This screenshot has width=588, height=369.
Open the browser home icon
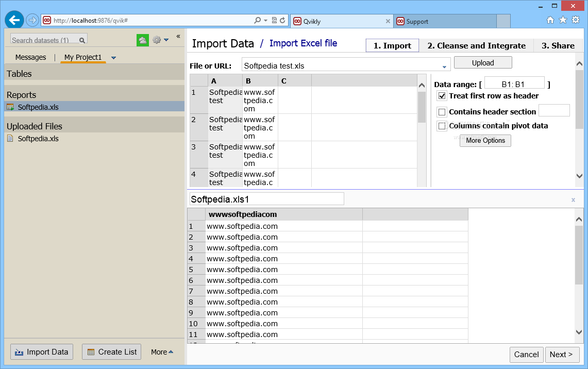click(550, 20)
